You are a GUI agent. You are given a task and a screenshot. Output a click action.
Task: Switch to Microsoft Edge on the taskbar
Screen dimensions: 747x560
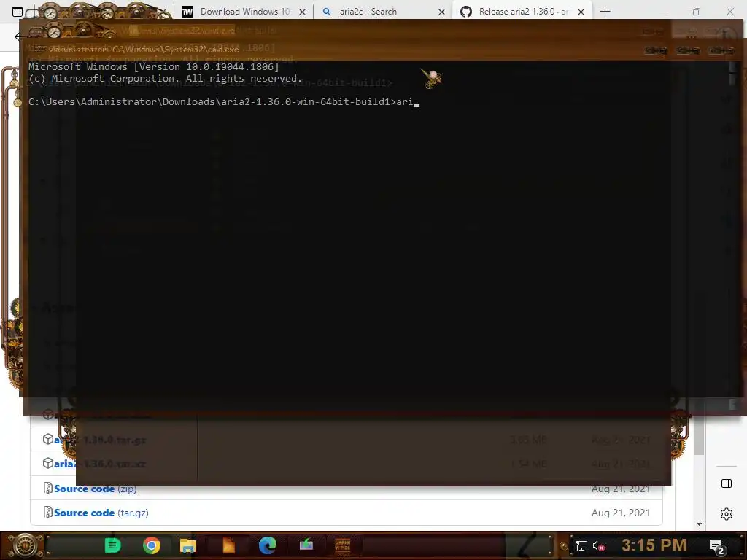coord(268,545)
